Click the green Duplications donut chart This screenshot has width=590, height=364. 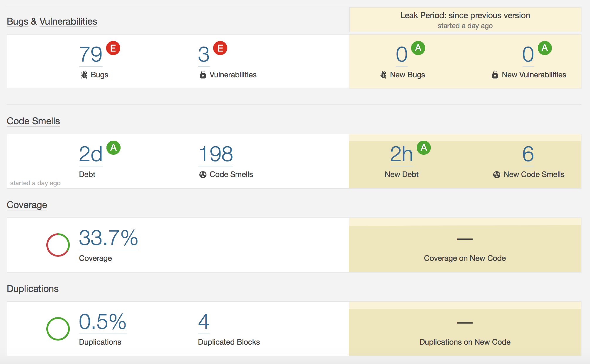[58, 329]
